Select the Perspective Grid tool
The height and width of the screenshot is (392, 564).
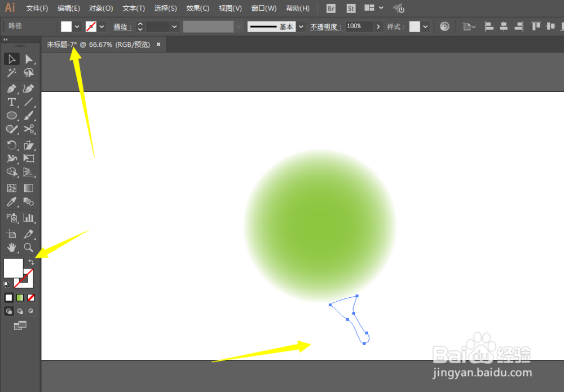pos(29,172)
